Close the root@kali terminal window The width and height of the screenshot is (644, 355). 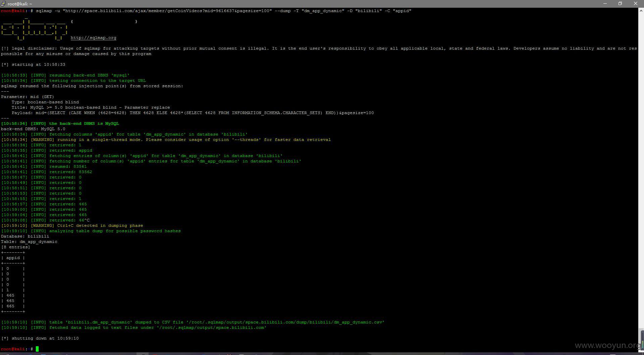click(636, 4)
